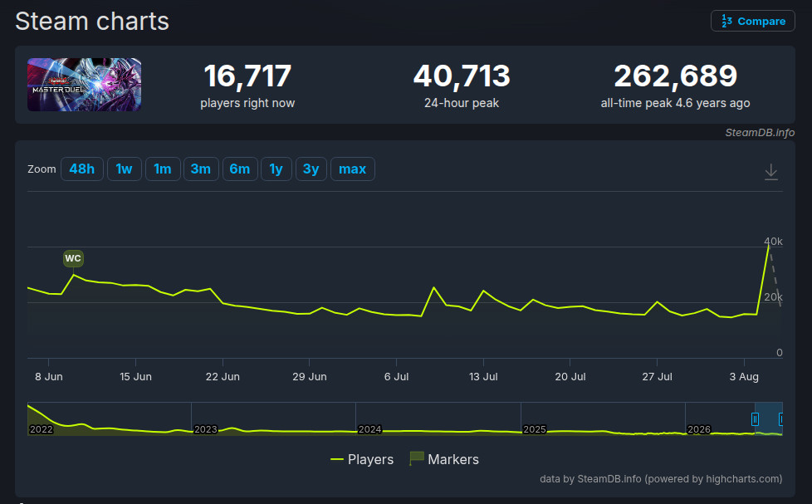Set chart zoom to 1m
Image resolution: width=812 pixels, height=504 pixels.
pos(163,169)
